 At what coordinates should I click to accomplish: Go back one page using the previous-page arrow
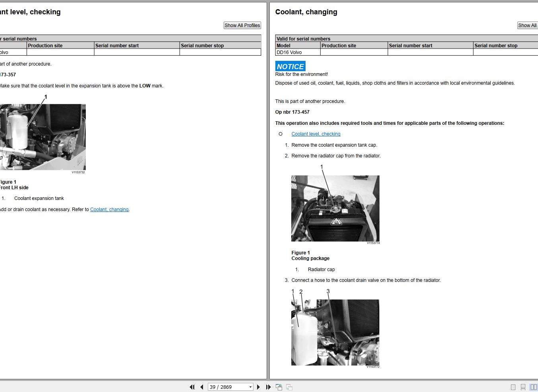[201, 386]
